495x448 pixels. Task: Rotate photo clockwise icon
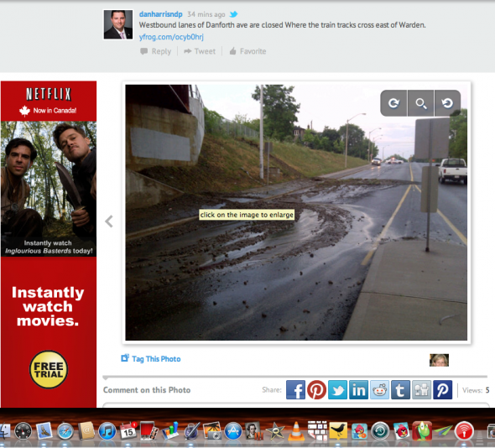[393, 103]
